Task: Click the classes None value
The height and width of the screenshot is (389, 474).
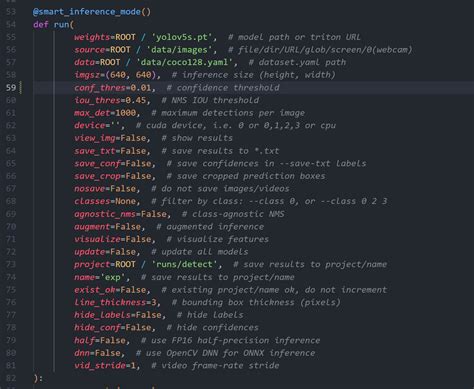Action: (x=125, y=201)
